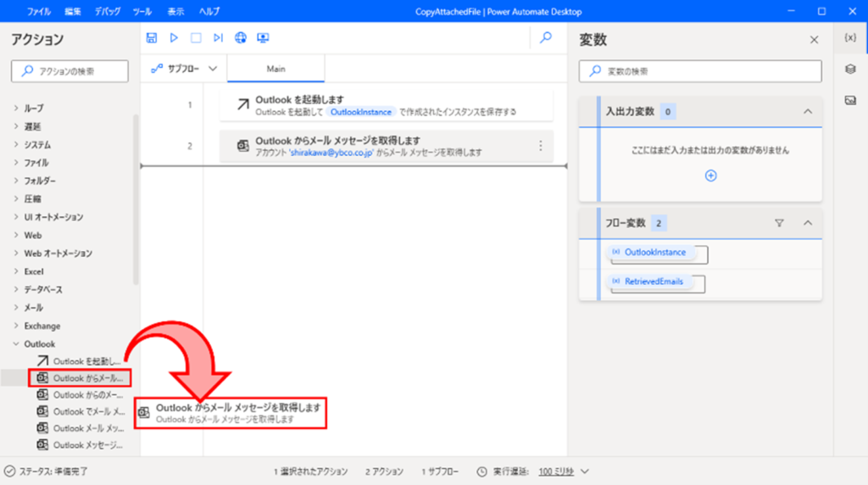Select the Outlook メール メッセージ action in the list
Screen dimensions: 868x485
[x=79, y=428]
